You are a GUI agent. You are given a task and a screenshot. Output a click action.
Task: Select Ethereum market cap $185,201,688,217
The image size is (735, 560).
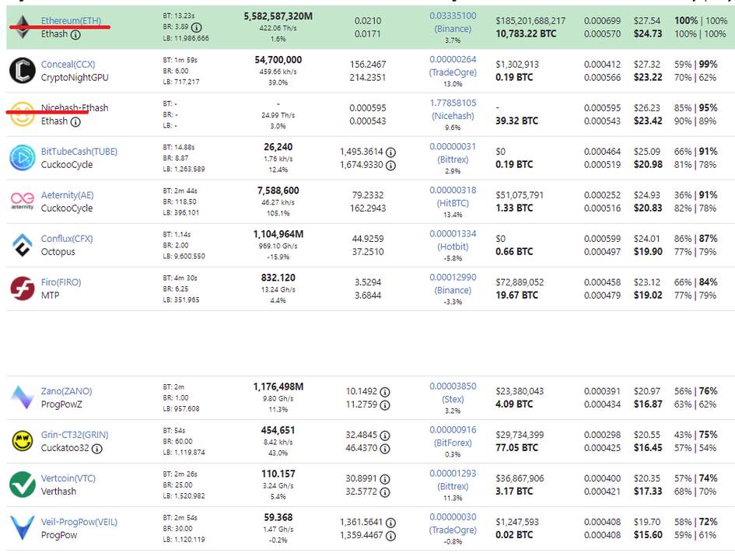[x=530, y=21]
